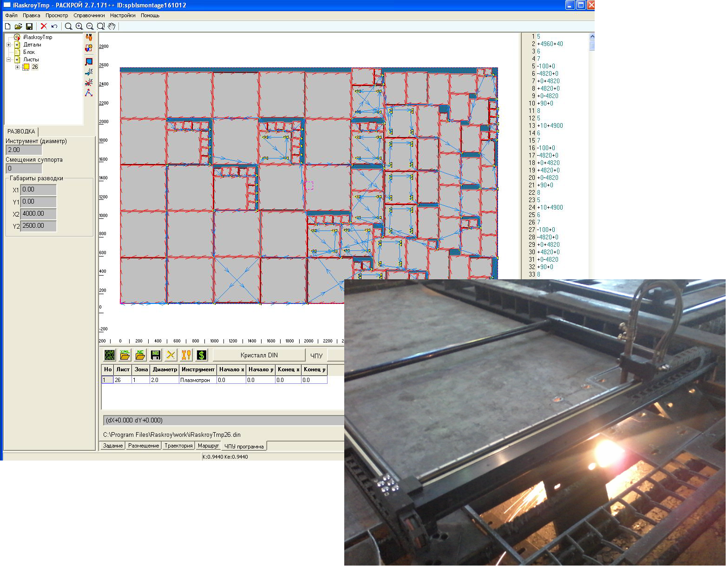
Task: Click the blue contour shape side icon
Action: (89, 61)
